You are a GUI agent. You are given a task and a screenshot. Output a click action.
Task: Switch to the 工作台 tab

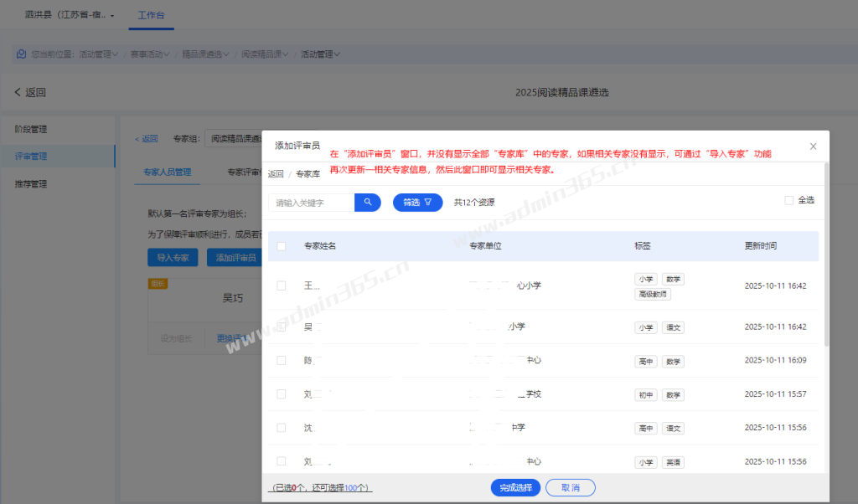pyautogui.click(x=152, y=15)
